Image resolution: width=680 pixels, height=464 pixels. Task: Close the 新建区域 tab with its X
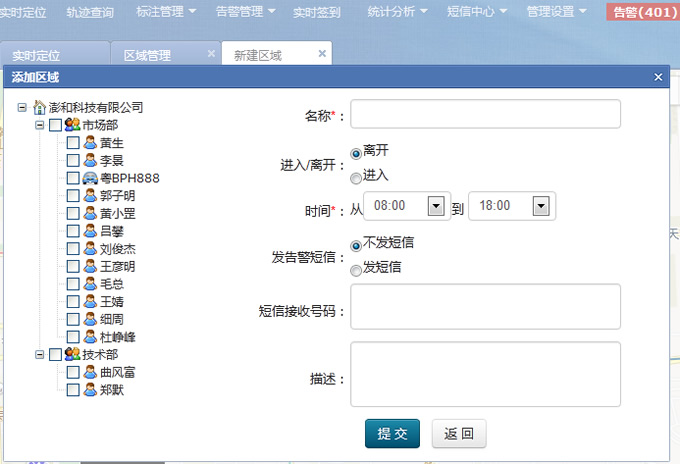(x=321, y=53)
